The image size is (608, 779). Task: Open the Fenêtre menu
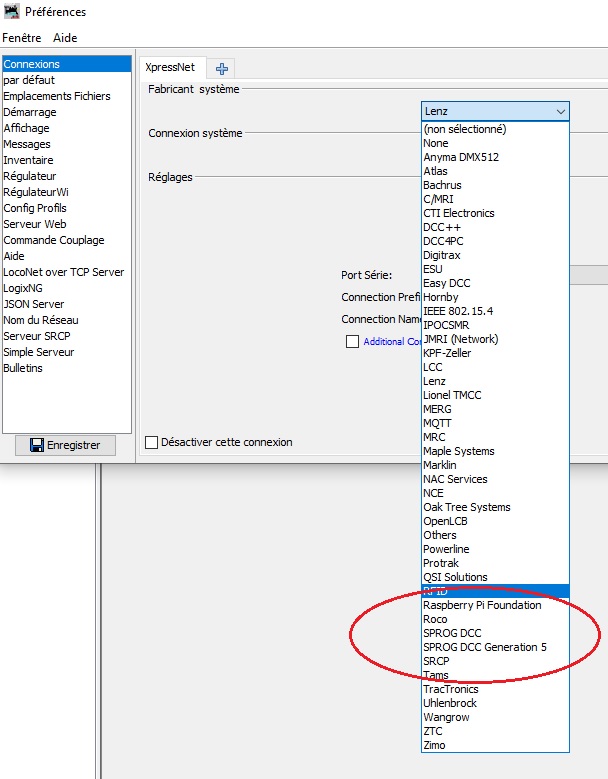[22, 38]
